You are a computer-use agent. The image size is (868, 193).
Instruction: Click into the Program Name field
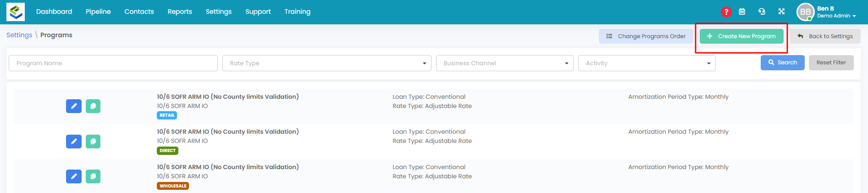click(x=113, y=63)
